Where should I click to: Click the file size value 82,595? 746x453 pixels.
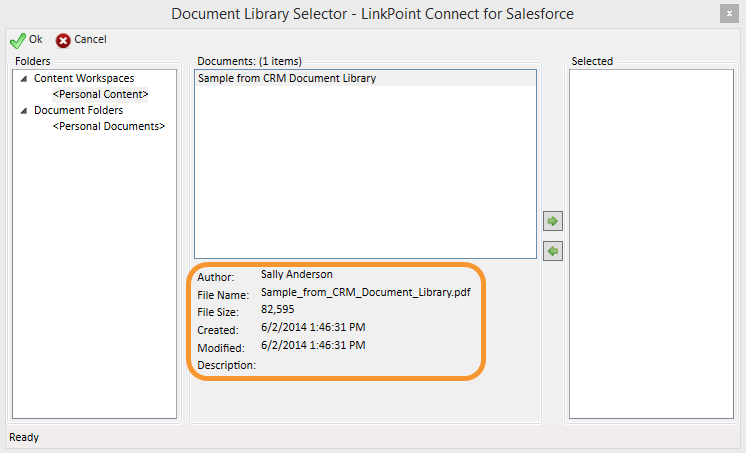[277, 309]
